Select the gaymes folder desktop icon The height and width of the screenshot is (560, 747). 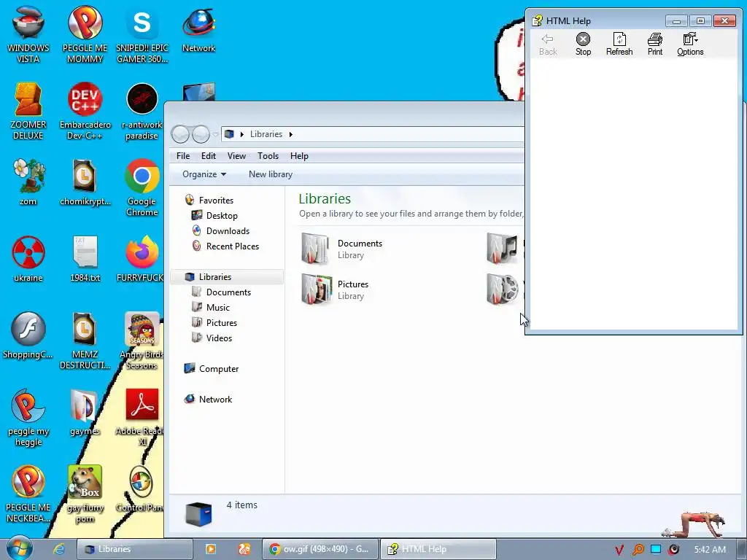[x=85, y=413]
